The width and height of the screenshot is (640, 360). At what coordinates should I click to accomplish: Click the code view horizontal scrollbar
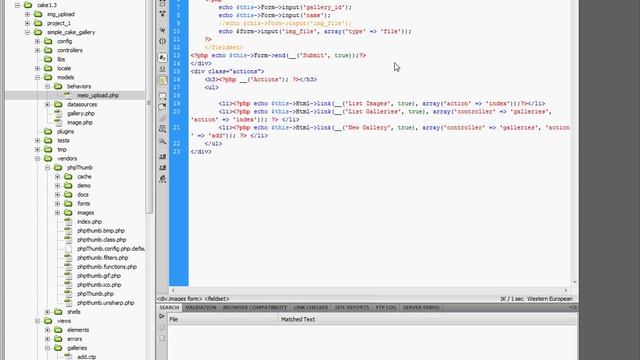[369, 290]
